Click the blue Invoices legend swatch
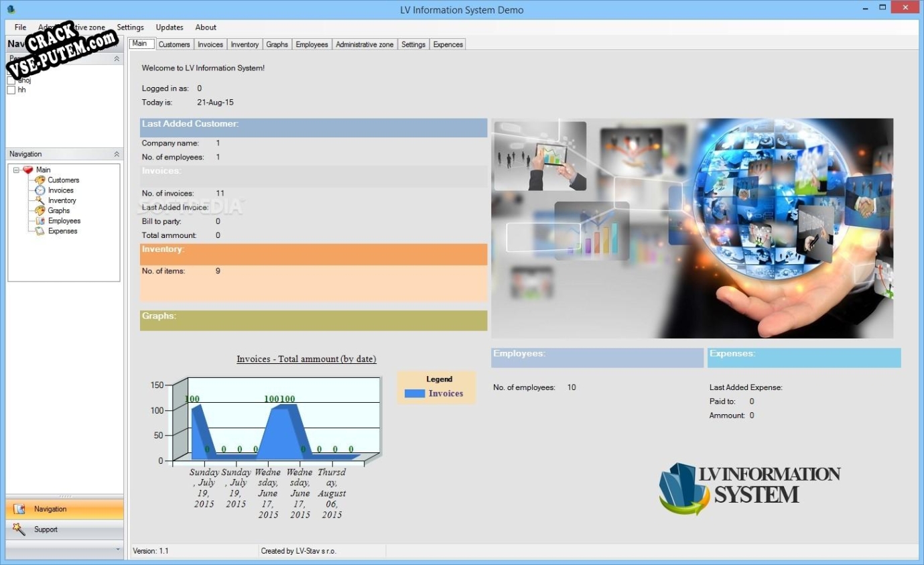Screen dimensions: 924x565 [x=415, y=393]
